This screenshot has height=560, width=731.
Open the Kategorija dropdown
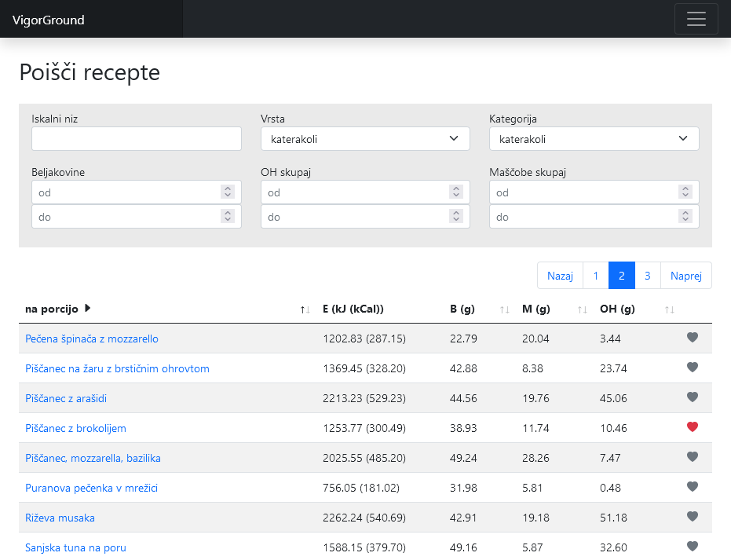click(x=594, y=139)
